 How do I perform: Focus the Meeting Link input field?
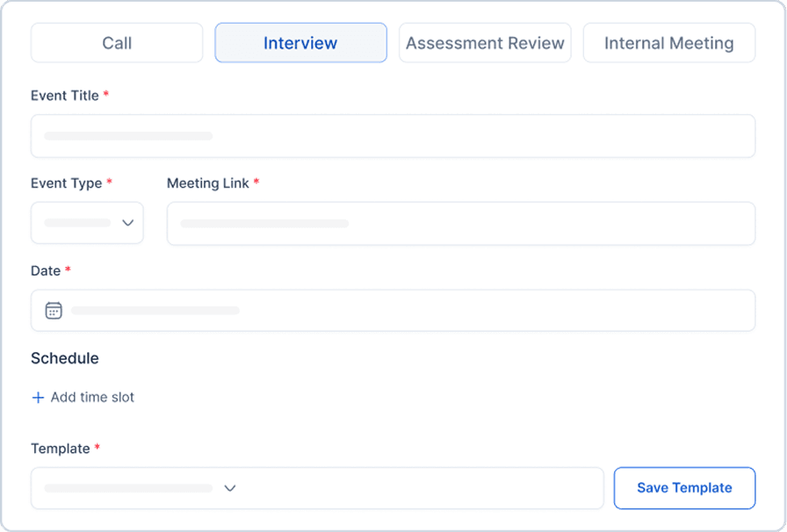coord(461,223)
